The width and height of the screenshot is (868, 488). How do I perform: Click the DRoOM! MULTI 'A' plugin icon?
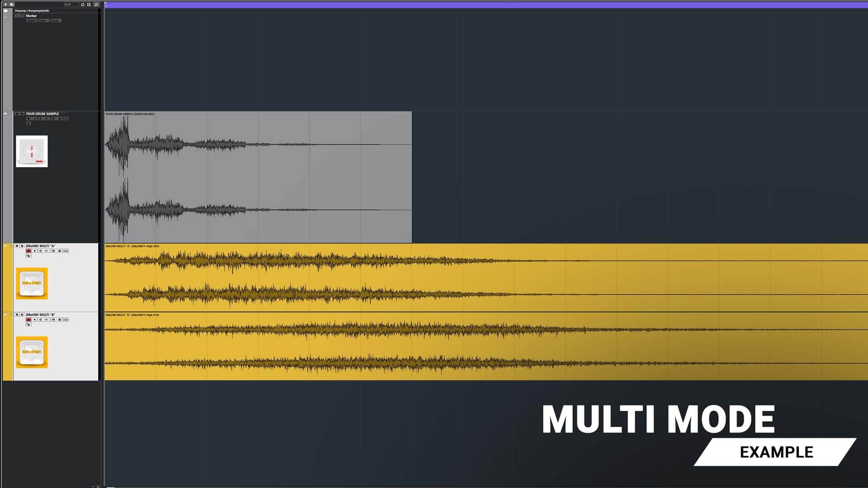[32, 283]
